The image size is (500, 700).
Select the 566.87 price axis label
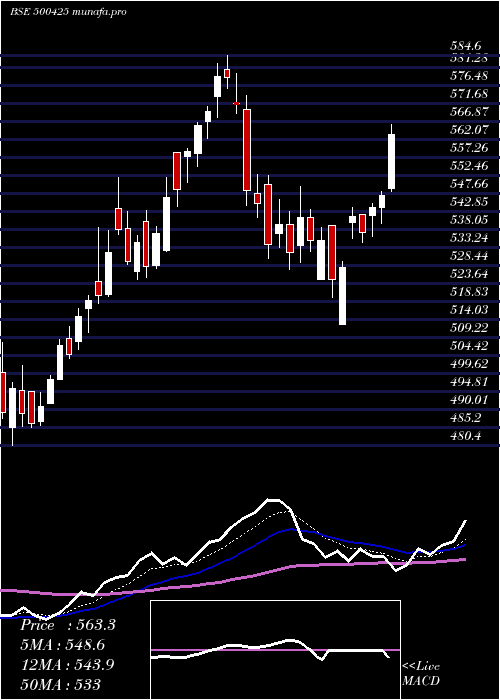469,112
